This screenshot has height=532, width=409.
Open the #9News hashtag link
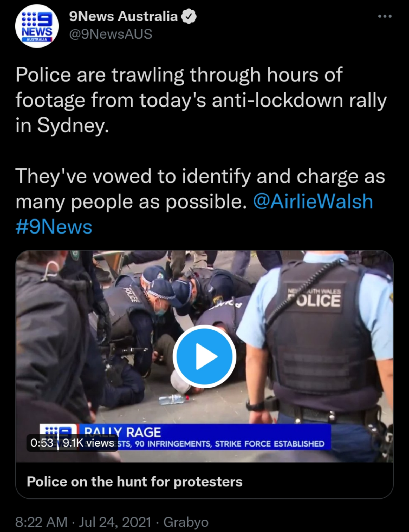tap(54, 227)
